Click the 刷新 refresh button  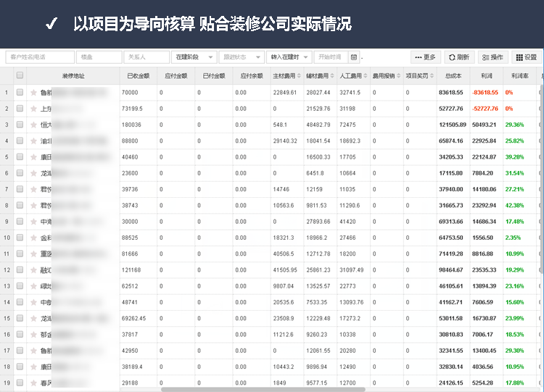459,57
